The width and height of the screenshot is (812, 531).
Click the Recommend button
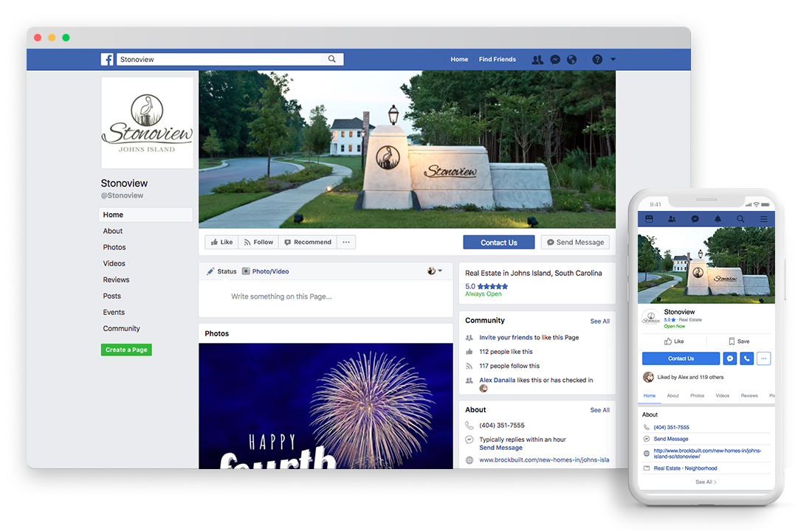click(x=308, y=242)
